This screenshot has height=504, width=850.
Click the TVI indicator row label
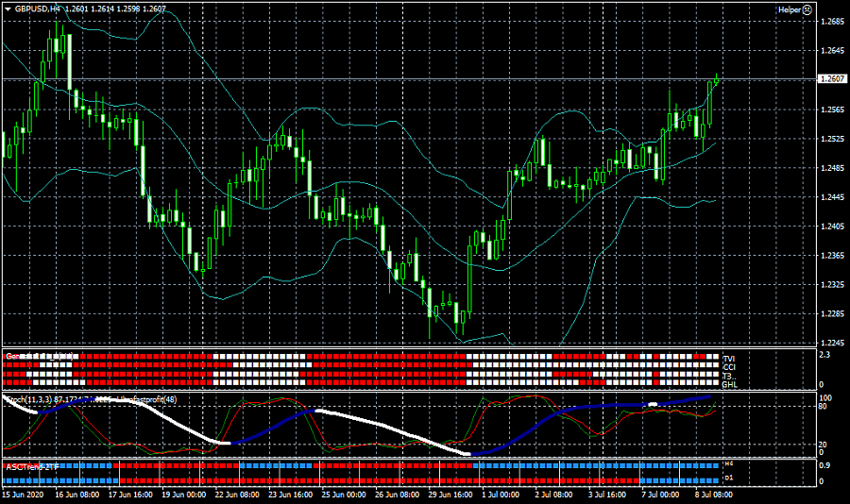(728, 360)
